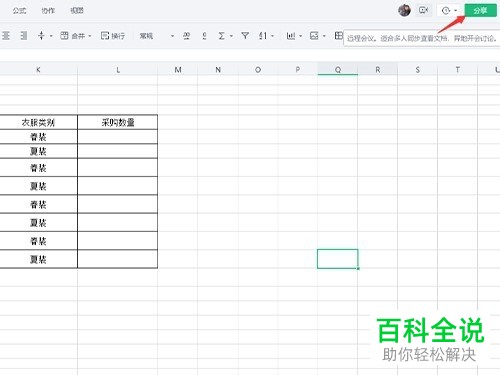Toggle 换行 text wrapping
This screenshot has height=375, width=500.
[113, 35]
